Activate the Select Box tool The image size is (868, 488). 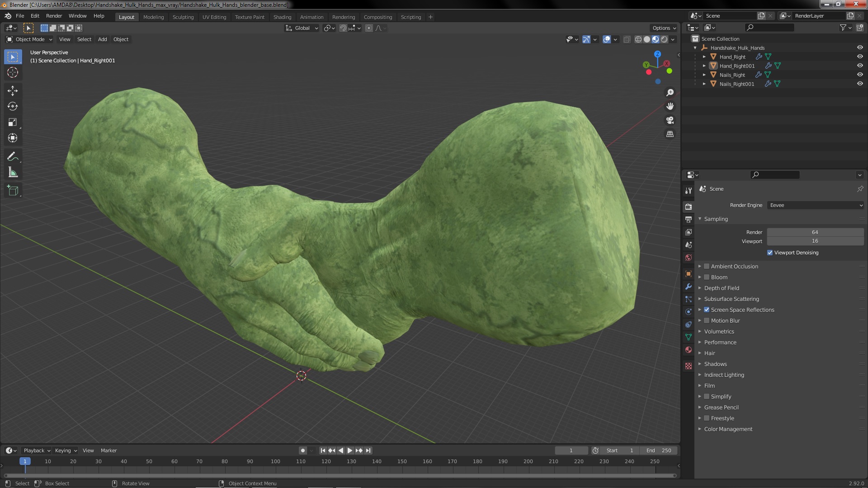pos(13,56)
